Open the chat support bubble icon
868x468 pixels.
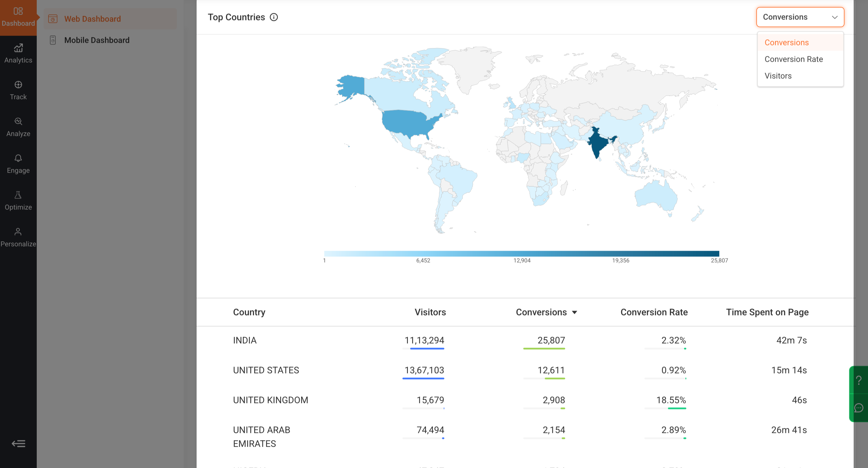click(859, 408)
